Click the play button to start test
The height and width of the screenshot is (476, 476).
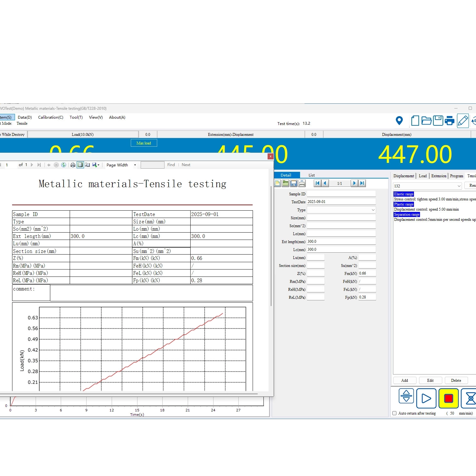pos(426,398)
